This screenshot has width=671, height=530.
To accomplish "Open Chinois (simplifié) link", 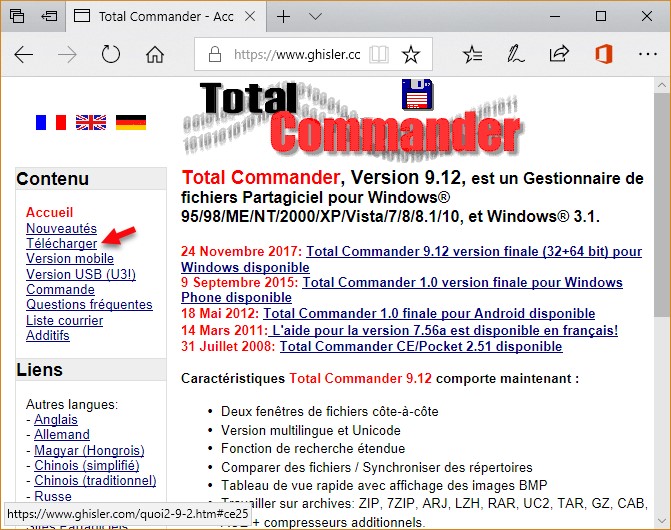I will pyautogui.click(x=87, y=465).
